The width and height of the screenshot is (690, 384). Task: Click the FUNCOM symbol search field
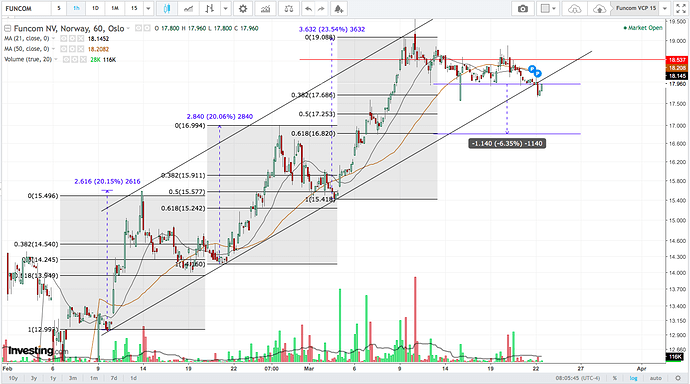click(26, 8)
